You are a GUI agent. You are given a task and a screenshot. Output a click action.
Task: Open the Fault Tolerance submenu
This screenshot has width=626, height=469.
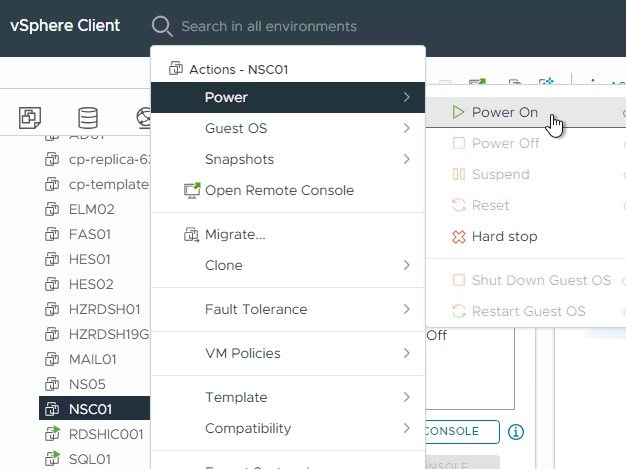(x=288, y=309)
